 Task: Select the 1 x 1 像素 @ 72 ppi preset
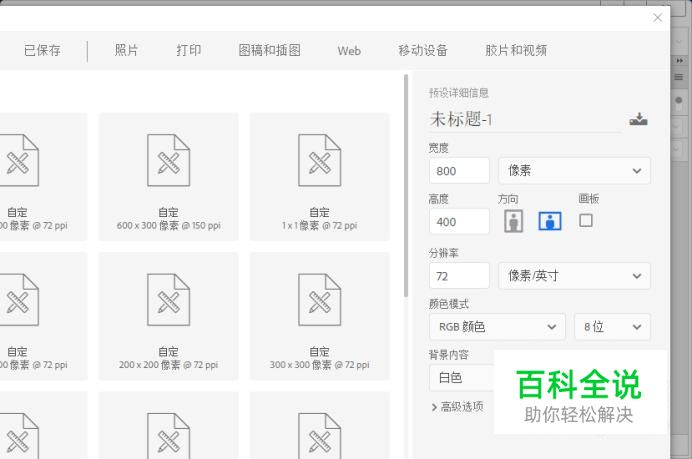click(320, 177)
